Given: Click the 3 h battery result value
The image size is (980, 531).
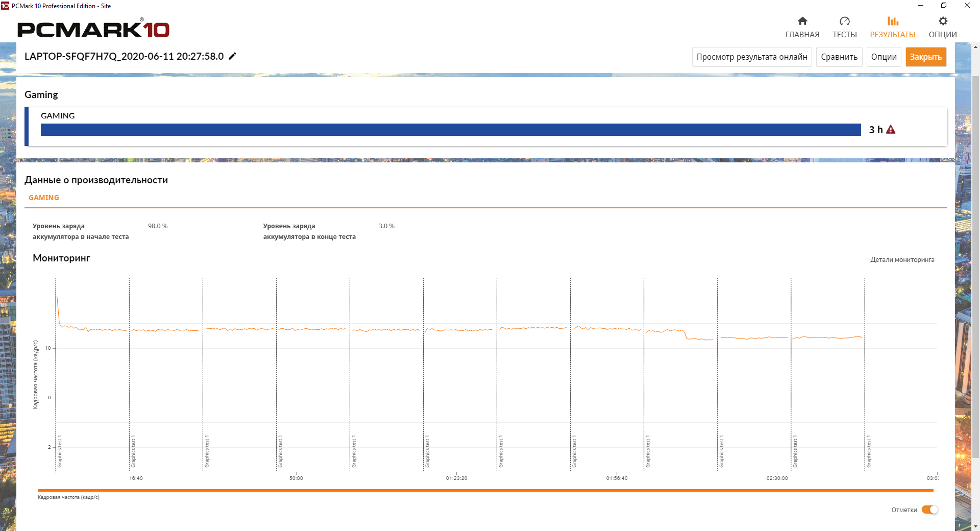Looking at the screenshot, I should [x=876, y=130].
